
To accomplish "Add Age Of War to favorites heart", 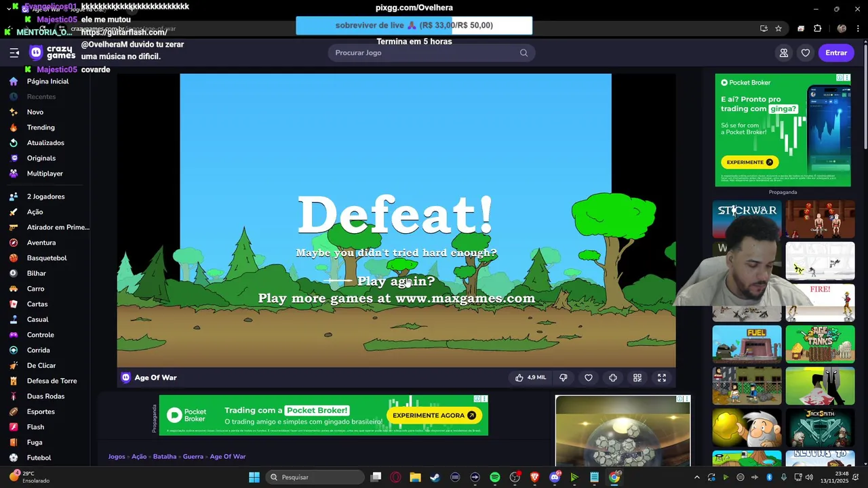I will click(589, 378).
